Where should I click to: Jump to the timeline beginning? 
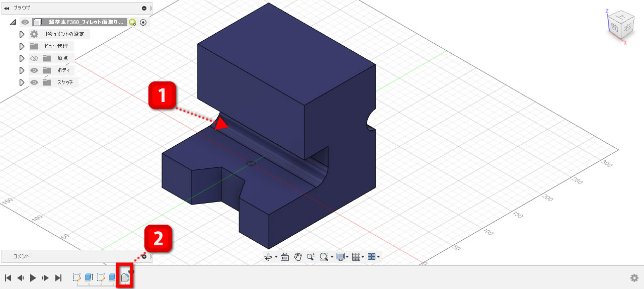(x=8, y=278)
